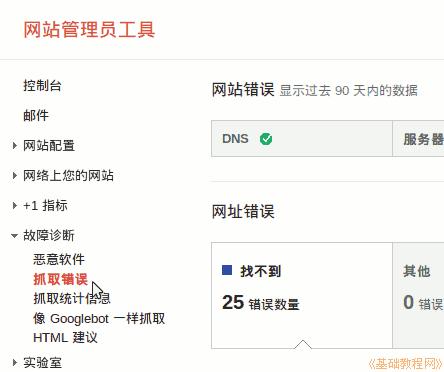The width and height of the screenshot is (444, 372).
Task: Expand the 实验室 section arrow
Action: [x=14, y=362]
